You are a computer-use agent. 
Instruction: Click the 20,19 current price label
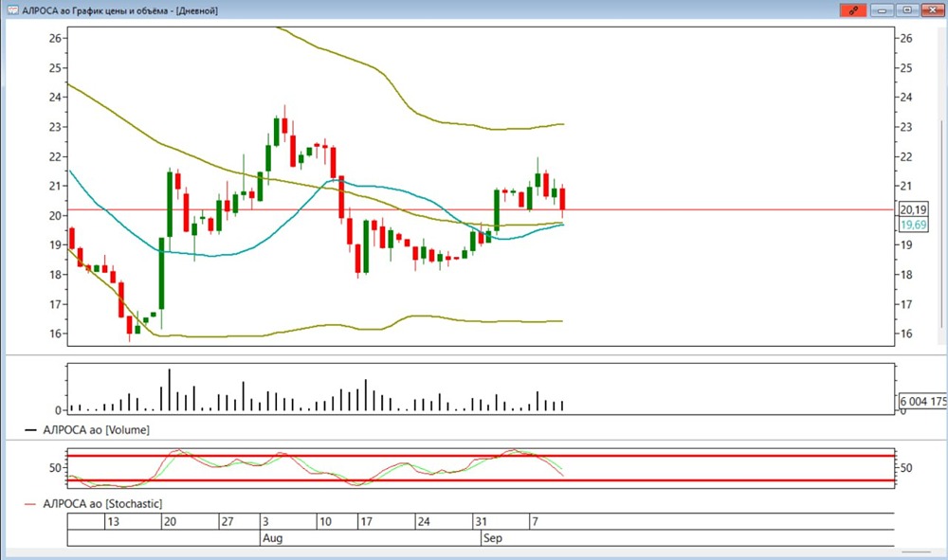pyautogui.click(x=913, y=209)
